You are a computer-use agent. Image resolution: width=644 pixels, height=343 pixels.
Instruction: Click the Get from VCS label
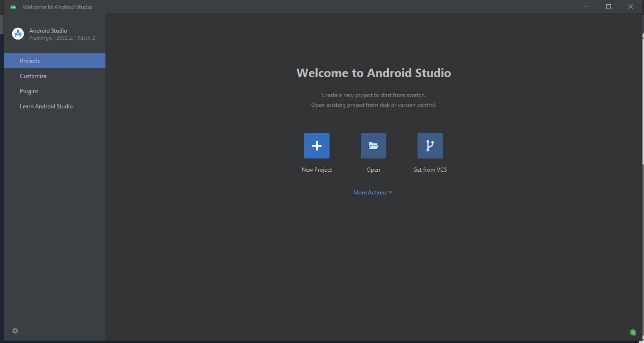point(430,170)
